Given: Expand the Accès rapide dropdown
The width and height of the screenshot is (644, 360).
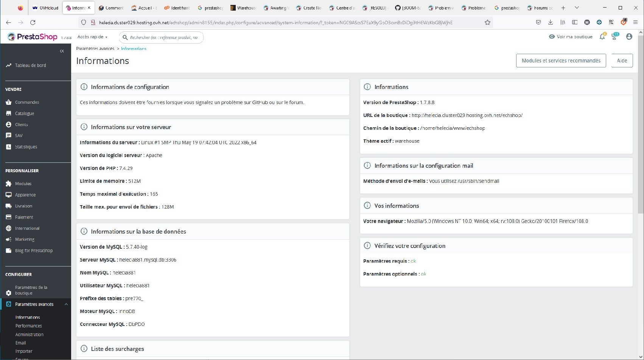Looking at the screenshot, I should tap(92, 37).
